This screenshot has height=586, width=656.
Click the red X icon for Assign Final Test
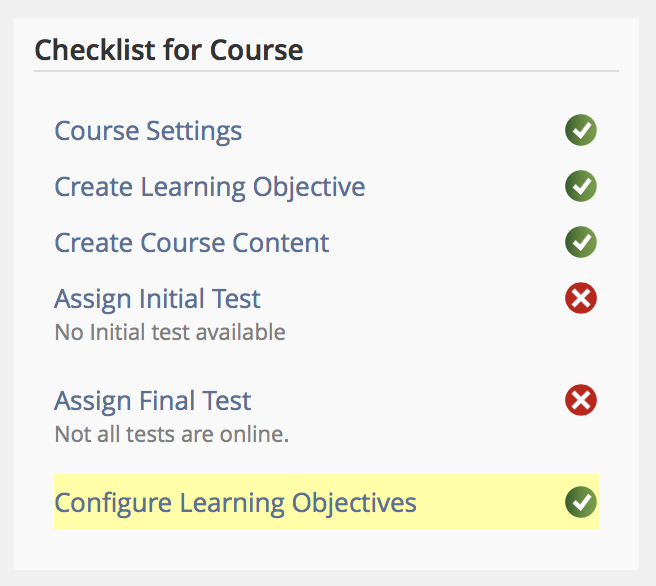point(581,401)
